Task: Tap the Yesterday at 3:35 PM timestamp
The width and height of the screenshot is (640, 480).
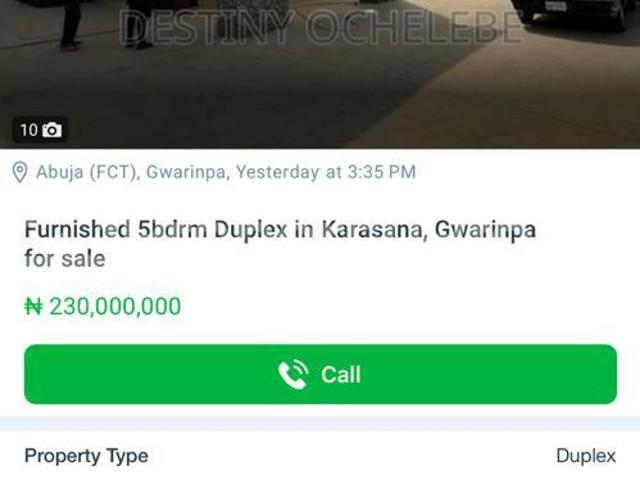Action: pyautogui.click(x=326, y=172)
